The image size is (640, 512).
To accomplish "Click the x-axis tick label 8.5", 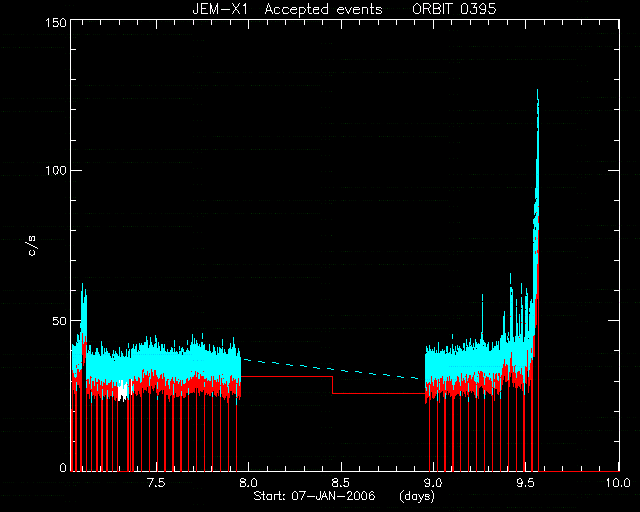I will (340, 483).
